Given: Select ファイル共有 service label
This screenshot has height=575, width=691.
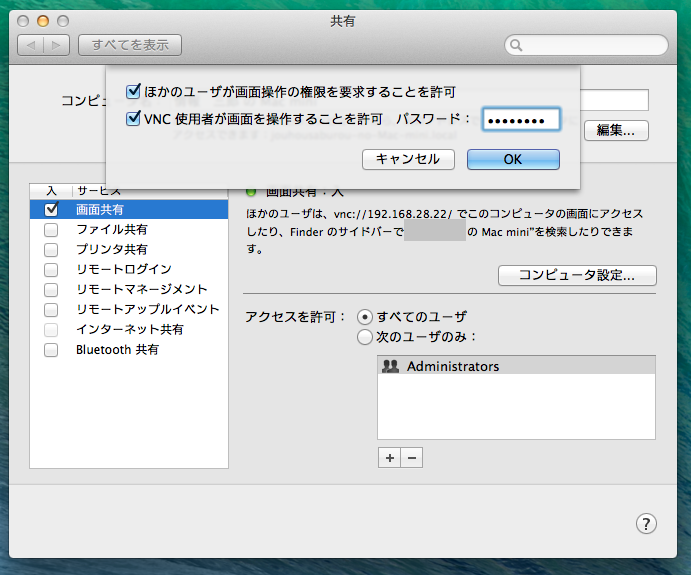Looking at the screenshot, I should (x=112, y=230).
